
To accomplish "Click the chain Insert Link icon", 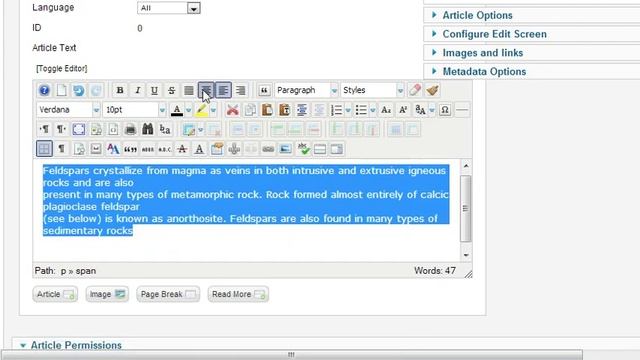I will pyautogui.click(x=268, y=149).
